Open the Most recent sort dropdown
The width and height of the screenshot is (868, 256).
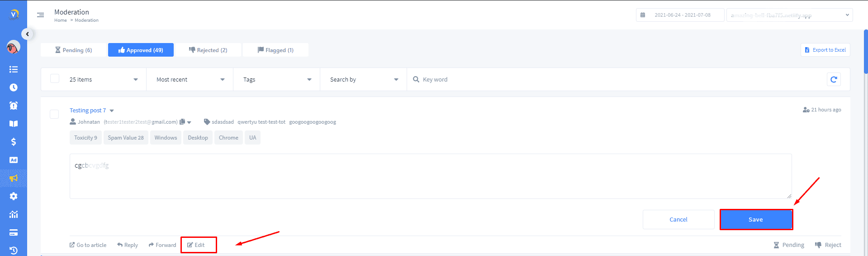[190, 80]
